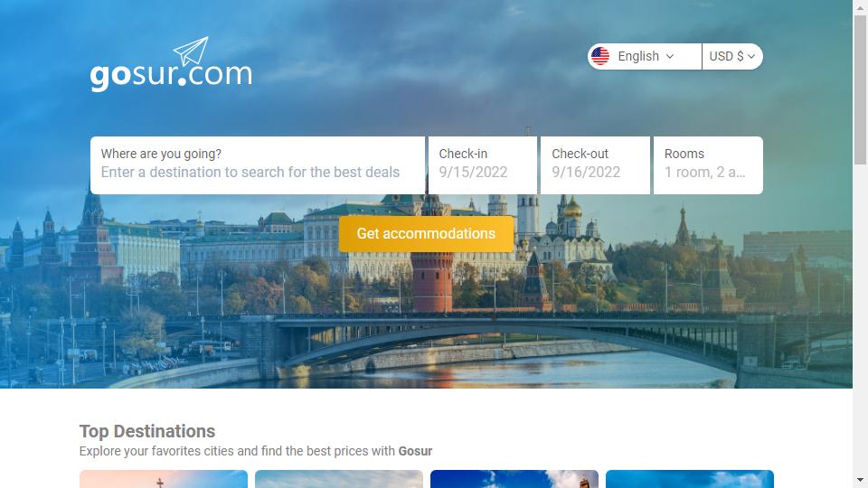Image resolution: width=868 pixels, height=488 pixels.
Task: Click the gosur.com logo
Action: [x=171, y=64]
